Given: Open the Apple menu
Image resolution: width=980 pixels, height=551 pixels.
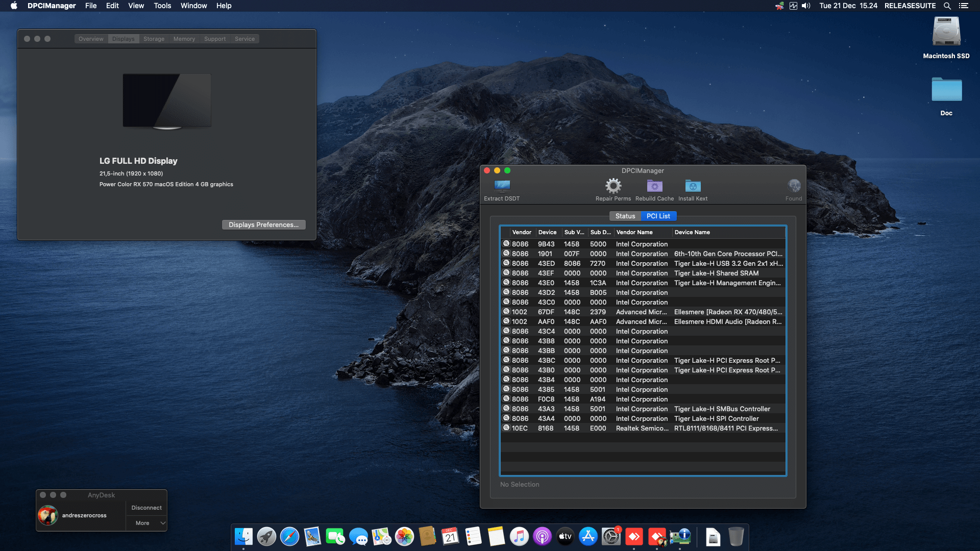Looking at the screenshot, I should click(14, 6).
